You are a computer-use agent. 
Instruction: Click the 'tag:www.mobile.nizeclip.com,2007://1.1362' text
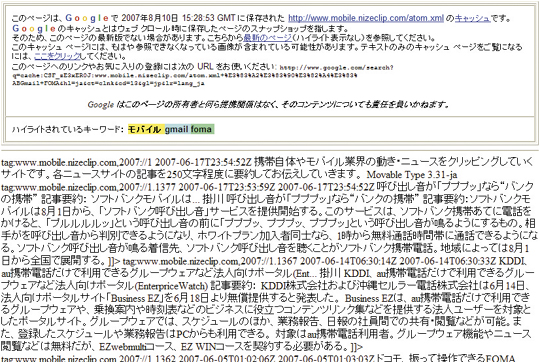pyautogui.click(x=88, y=358)
